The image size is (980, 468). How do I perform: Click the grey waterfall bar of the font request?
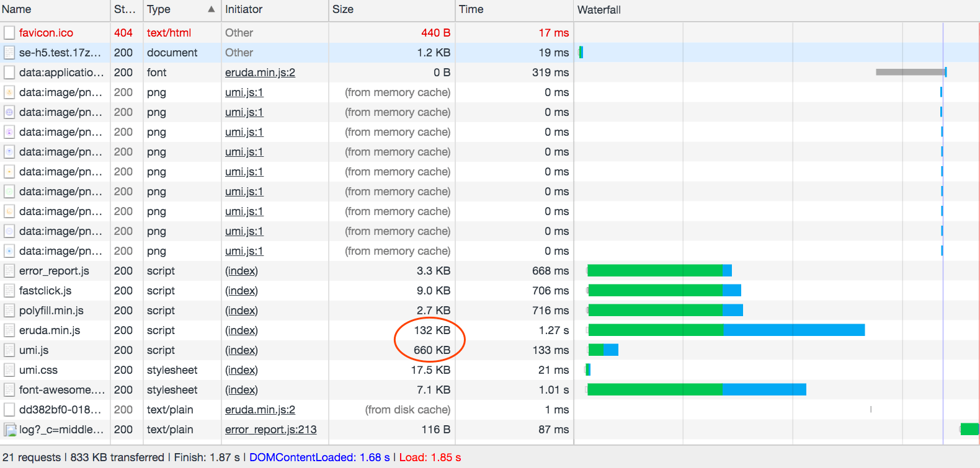(910, 73)
